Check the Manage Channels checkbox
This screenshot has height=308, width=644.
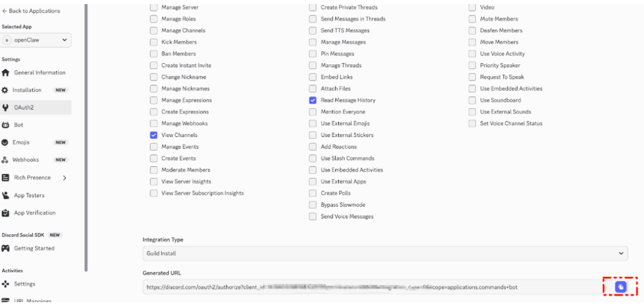click(x=154, y=30)
